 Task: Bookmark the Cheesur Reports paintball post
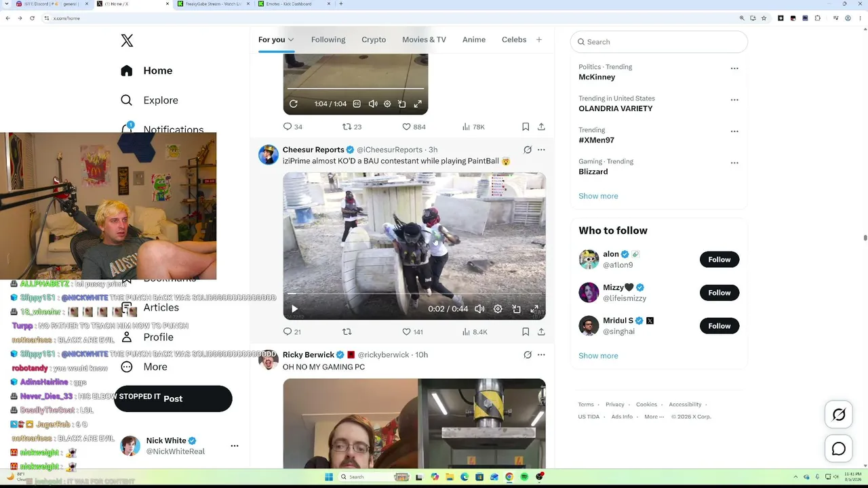[x=526, y=331]
